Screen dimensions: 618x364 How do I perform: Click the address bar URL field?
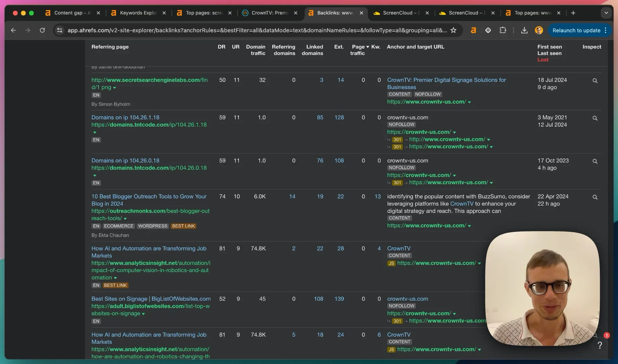point(257,30)
